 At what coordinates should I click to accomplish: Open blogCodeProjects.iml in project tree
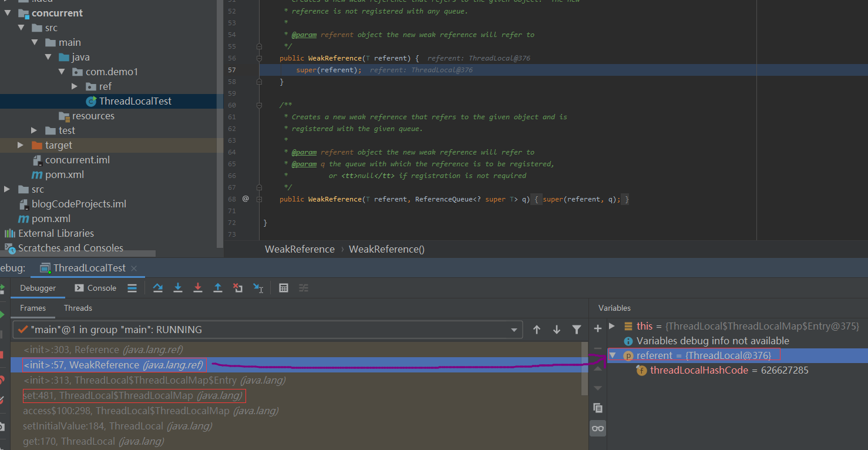79,204
